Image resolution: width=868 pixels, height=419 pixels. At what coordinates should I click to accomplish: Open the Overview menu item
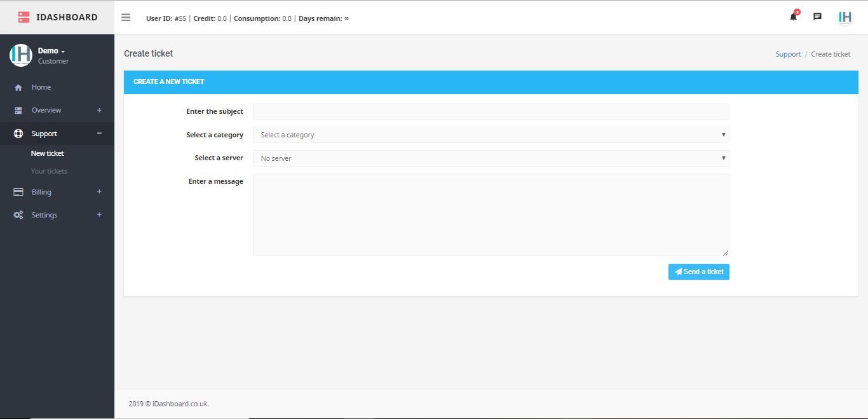coord(46,110)
